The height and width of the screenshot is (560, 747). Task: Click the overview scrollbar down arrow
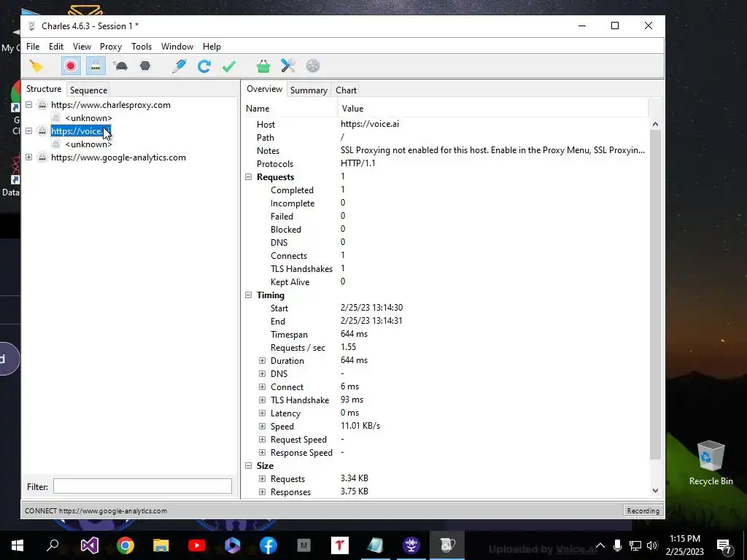point(656,491)
